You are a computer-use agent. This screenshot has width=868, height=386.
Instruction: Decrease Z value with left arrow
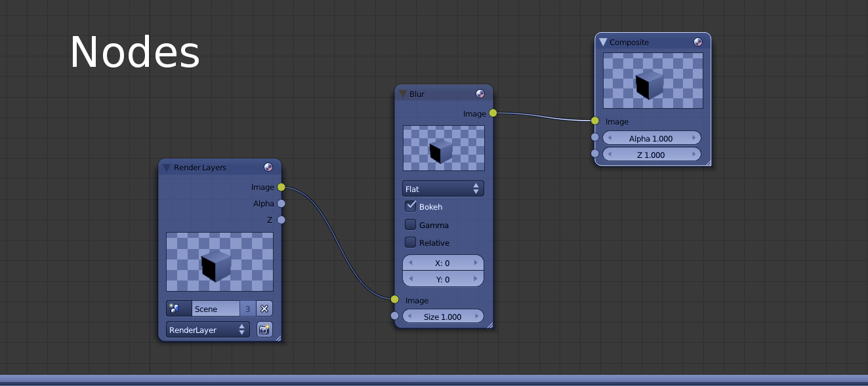pos(610,155)
